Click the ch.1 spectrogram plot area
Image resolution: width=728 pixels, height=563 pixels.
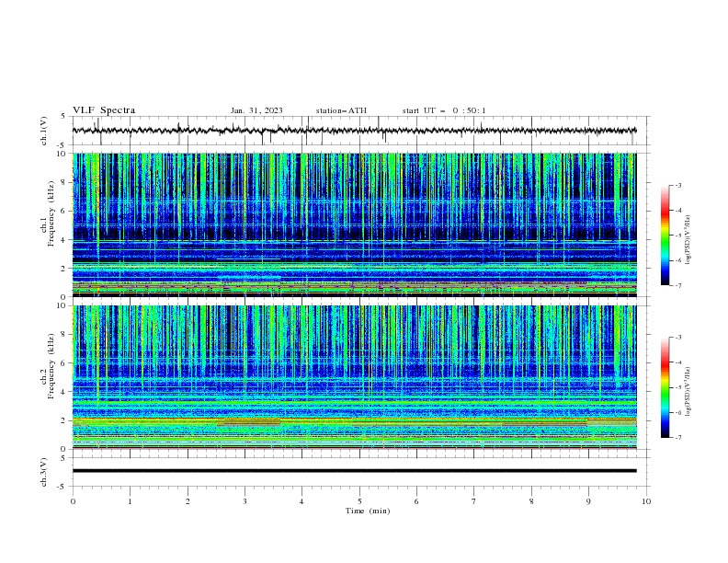(355, 224)
